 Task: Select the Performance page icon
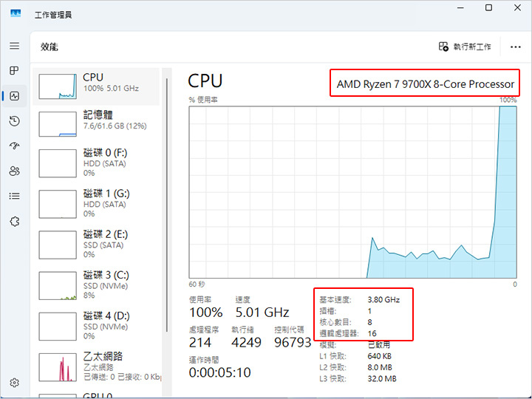tap(14, 96)
